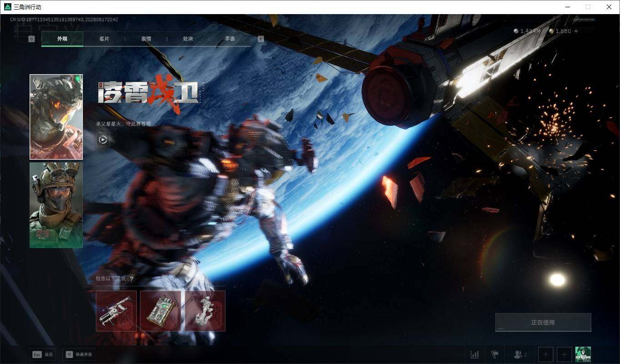Click the 1,434M currency balance
This screenshot has height=364, width=620.
point(527,31)
